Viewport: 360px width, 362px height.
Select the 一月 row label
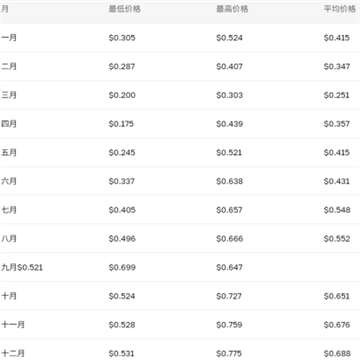pos(9,38)
